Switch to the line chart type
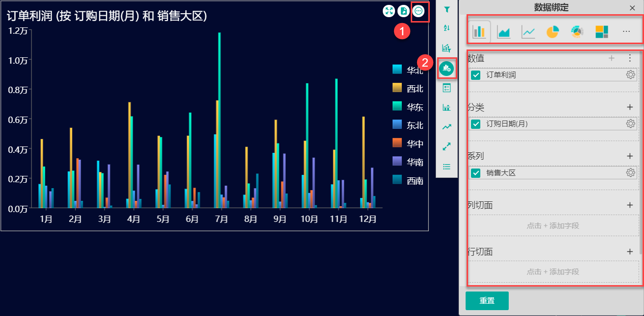This screenshot has height=316, width=644. click(x=528, y=32)
